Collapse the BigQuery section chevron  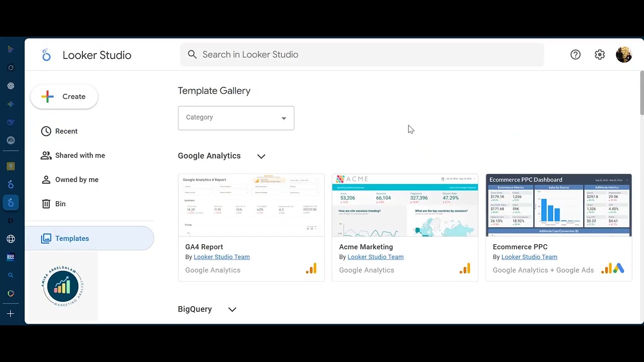[232, 310]
